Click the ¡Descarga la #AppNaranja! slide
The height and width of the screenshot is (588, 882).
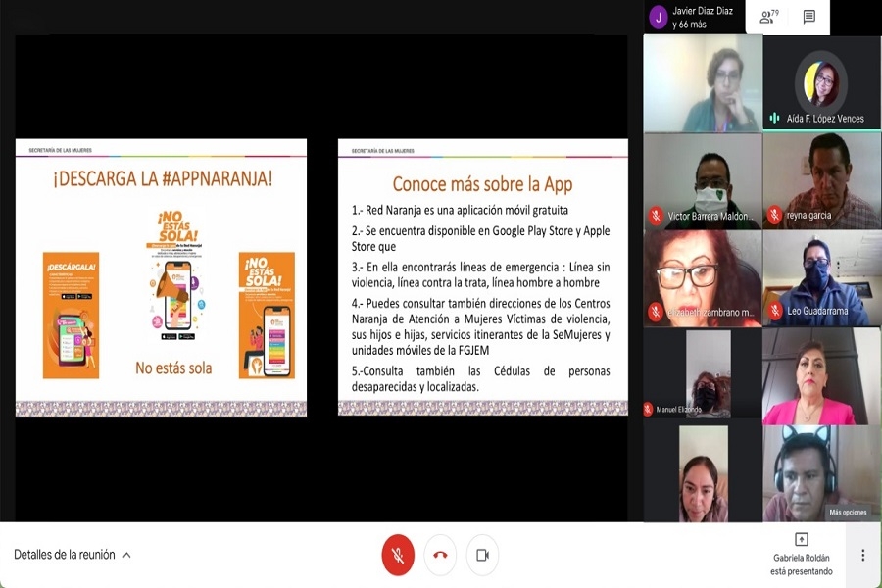click(161, 277)
